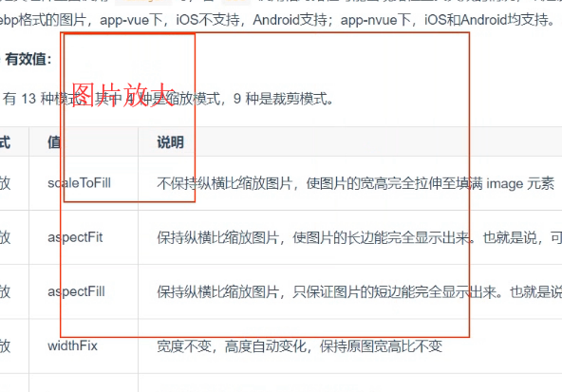Click the 有效值 heading

point(28,59)
